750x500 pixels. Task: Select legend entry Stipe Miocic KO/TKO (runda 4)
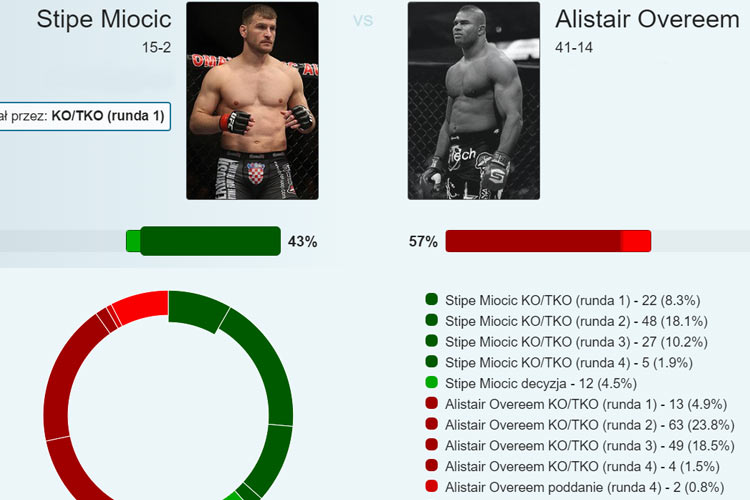(x=569, y=363)
